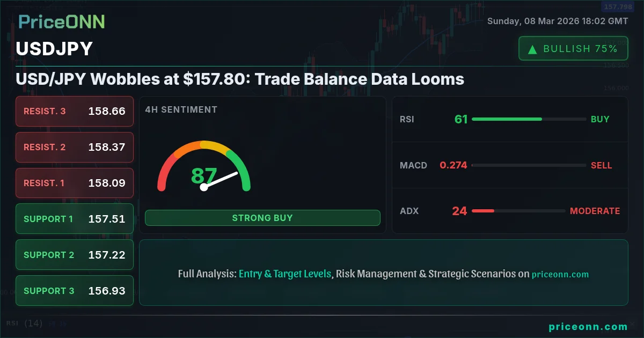Screen dimensions: 644x338
Task: Click the PriceONN logo
Action: pos(62,21)
